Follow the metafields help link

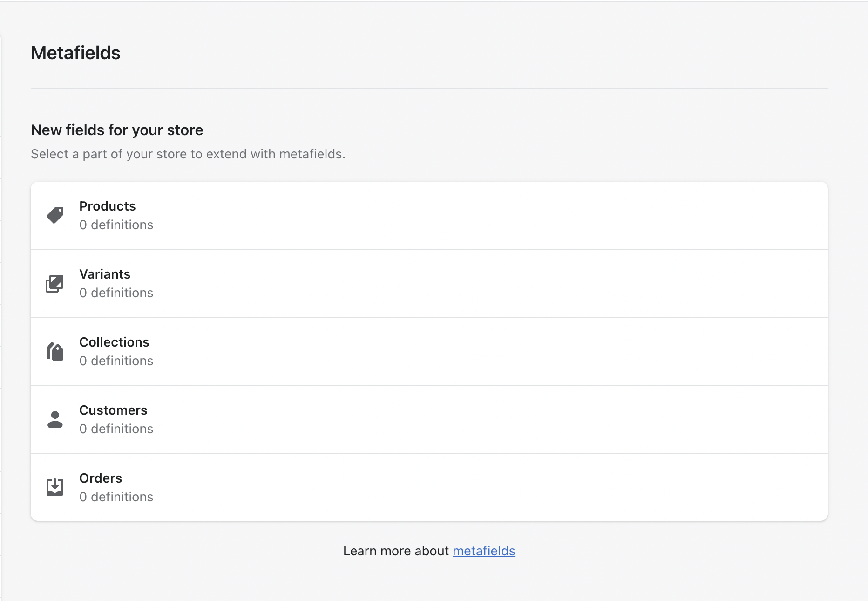click(483, 551)
